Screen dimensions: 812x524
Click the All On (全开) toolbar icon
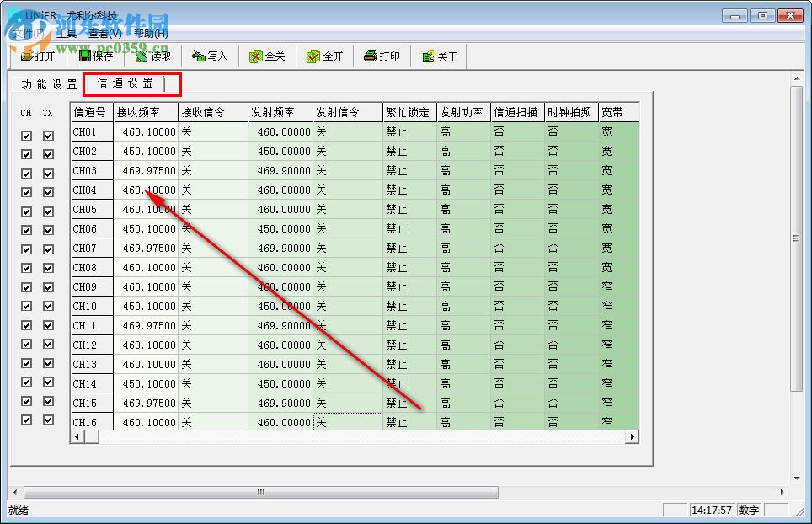click(324, 56)
